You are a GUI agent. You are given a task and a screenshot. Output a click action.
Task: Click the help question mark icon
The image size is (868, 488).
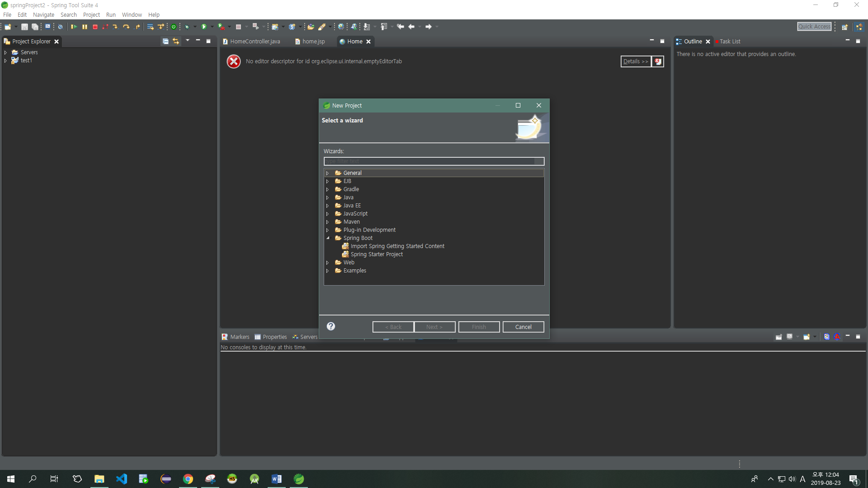point(331,326)
